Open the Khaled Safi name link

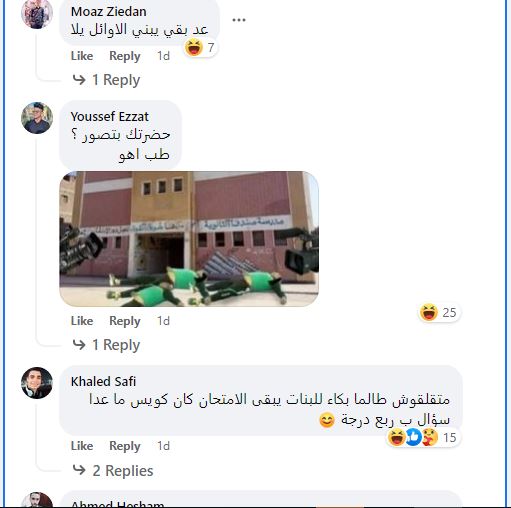[103, 381]
